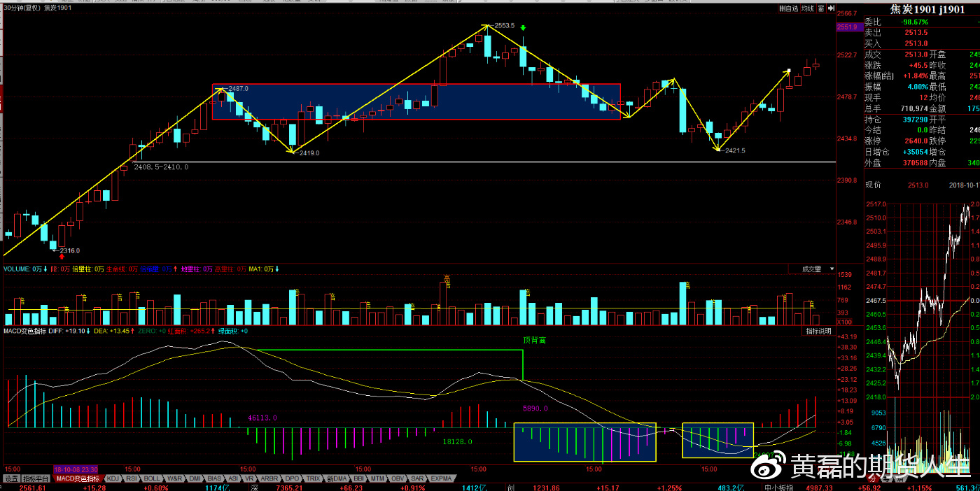Select the red consolidation box near 2487.0
Viewport: 980px width, 491px height.
coord(416,101)
